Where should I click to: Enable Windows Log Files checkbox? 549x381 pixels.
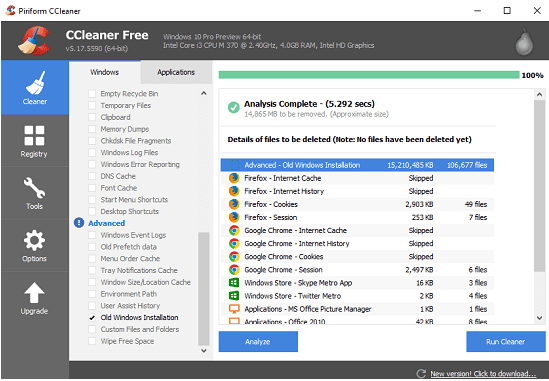[x=92, y=152]
